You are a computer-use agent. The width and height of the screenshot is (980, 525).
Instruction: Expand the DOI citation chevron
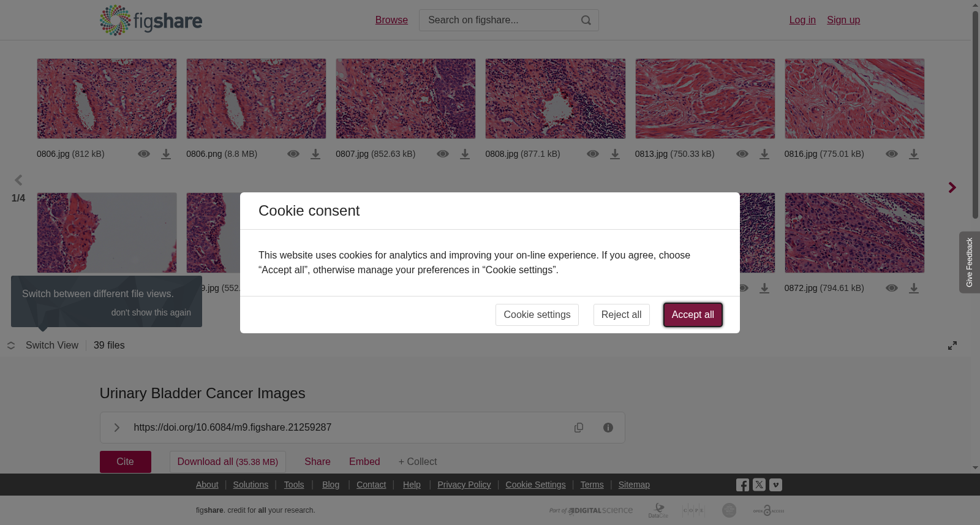click(116, 428)
